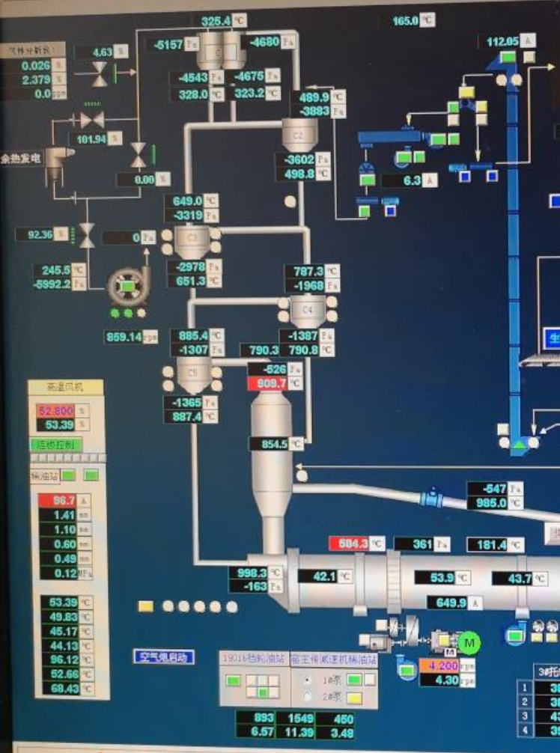This screenshot has width=560, height=753.
Task: Toggle the yellow 2#泵 status indicator
Action: (x=354, y=697)
